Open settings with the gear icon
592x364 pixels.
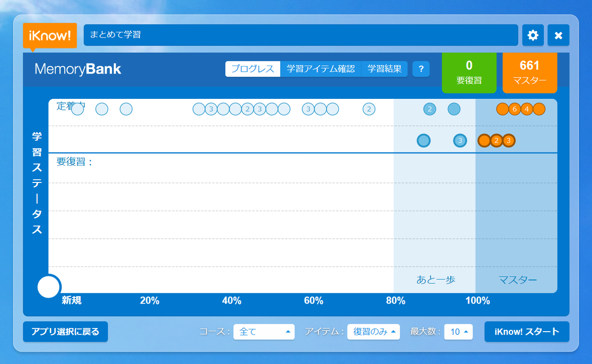tap(533, 35)
